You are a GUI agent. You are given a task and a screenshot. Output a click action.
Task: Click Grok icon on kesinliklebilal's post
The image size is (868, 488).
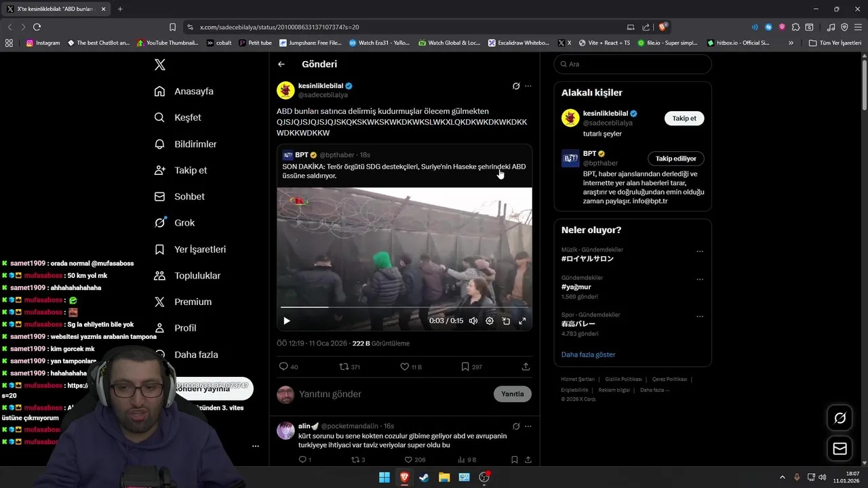pos(516,86)
